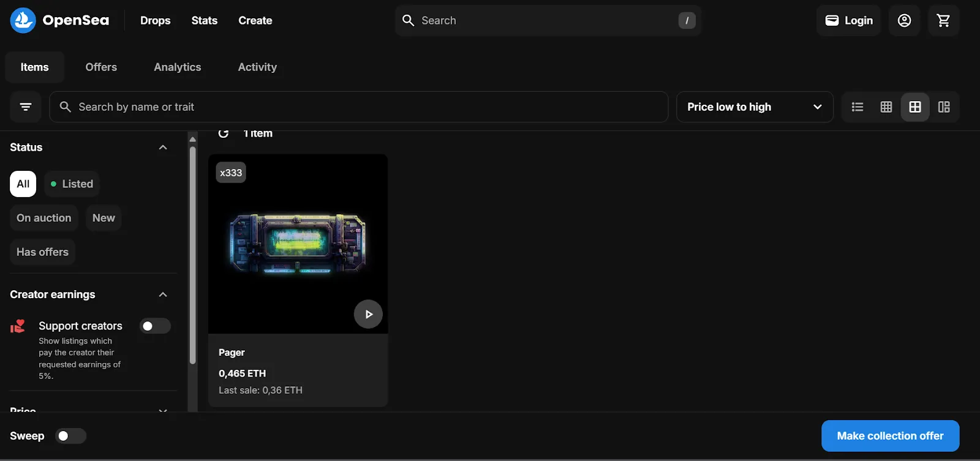The image size is (980, 461).
Task: Collapse the Creator earnings section
Action: pos(163,294)
